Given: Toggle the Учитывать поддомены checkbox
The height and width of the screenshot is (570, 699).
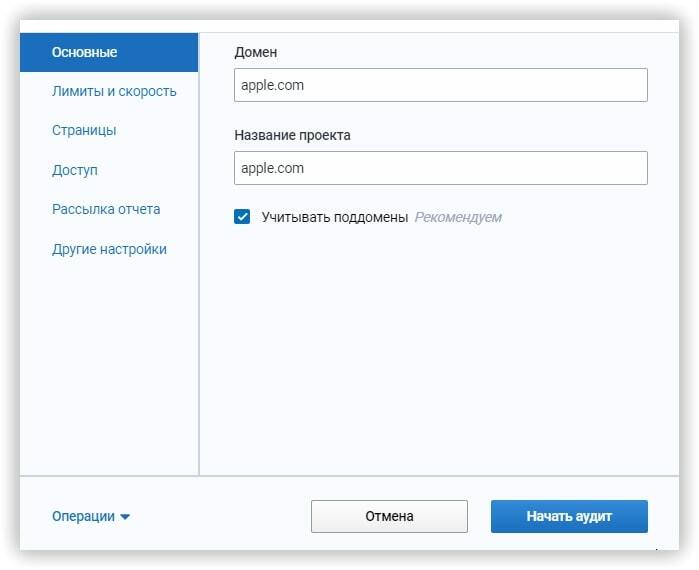Looking at the screenshot, I should coord(242,216).
